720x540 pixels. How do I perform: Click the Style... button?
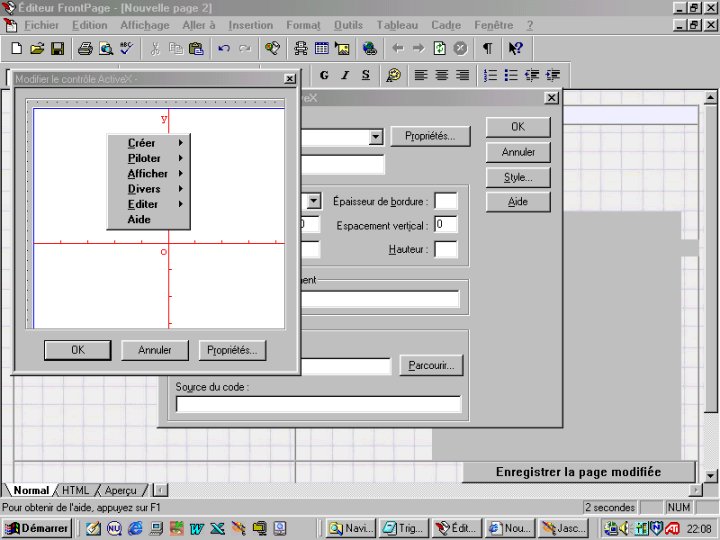coord(518,177)
